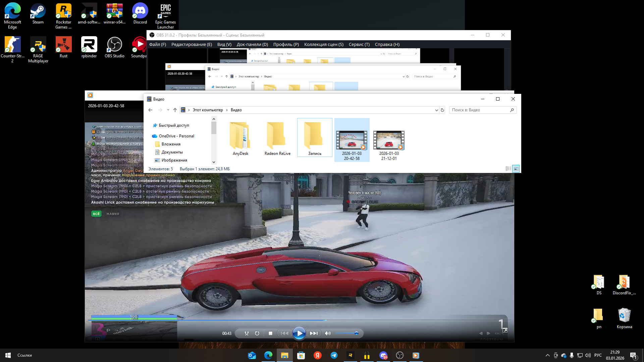Open the Сервис (T) menu in OBS

[x=359, y=44]
